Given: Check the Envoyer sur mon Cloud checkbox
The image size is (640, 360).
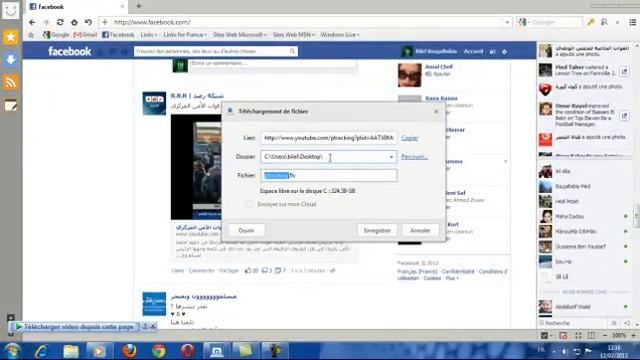Looking at the screenshot, I should tap(248, 204).
